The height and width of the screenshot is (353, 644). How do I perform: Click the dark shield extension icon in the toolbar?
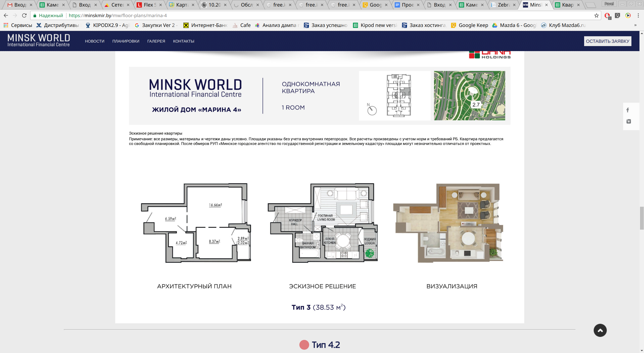click(618, 15)
